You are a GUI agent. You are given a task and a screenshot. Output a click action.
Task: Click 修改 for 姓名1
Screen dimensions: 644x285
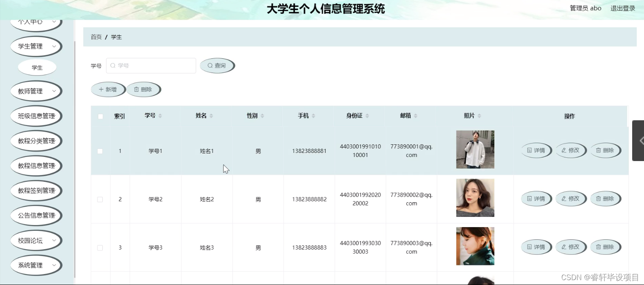(x=571, y=150)
